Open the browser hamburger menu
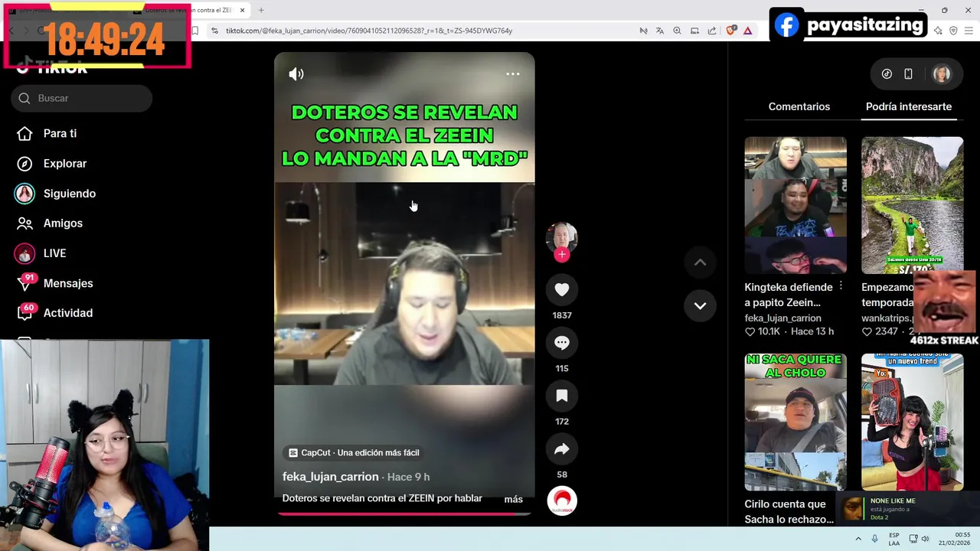This screenshot has width=980, height=551. [969, 31]
